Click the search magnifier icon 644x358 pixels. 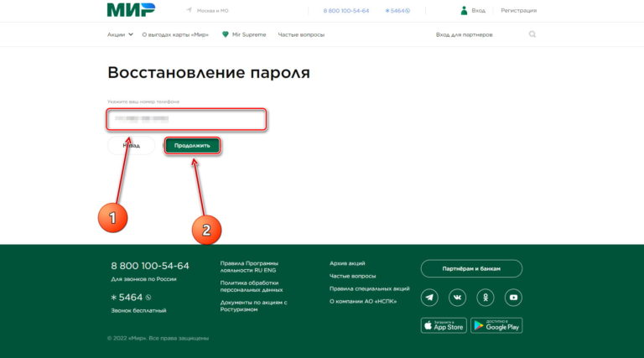(532, 34)
